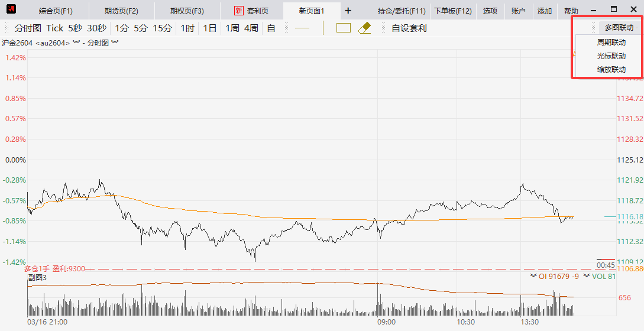Select the Tick period button
Image resolution: width=644 pixels, height=331 pixels.
[x=54, y=28]
